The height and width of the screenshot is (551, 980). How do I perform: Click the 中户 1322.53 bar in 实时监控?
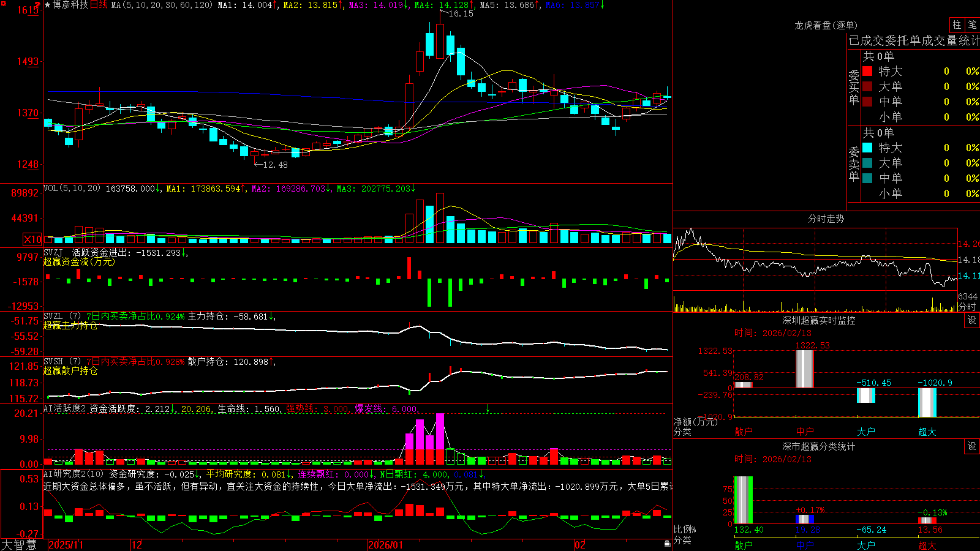point(805,369)
